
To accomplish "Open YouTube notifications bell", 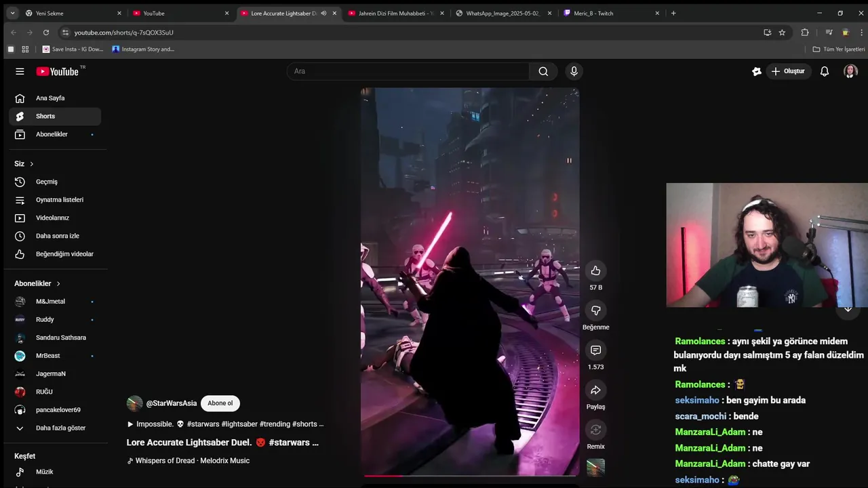I will (x=825, y=71).
